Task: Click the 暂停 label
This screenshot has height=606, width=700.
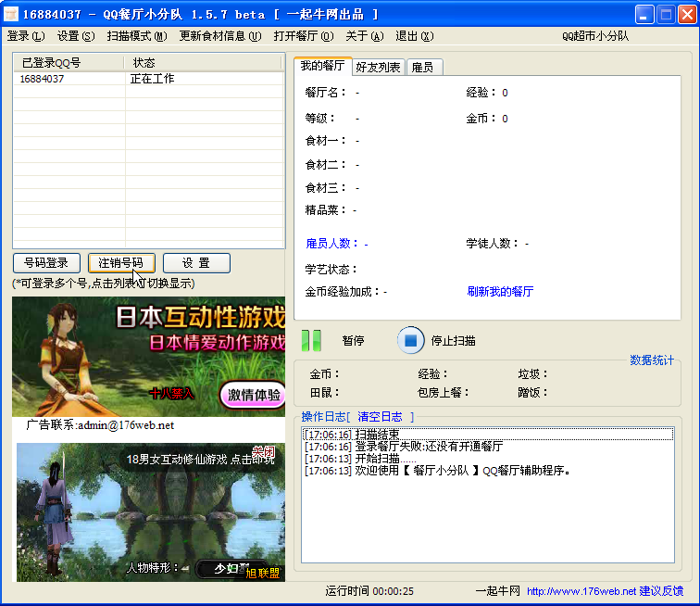Action: (353, 341)
